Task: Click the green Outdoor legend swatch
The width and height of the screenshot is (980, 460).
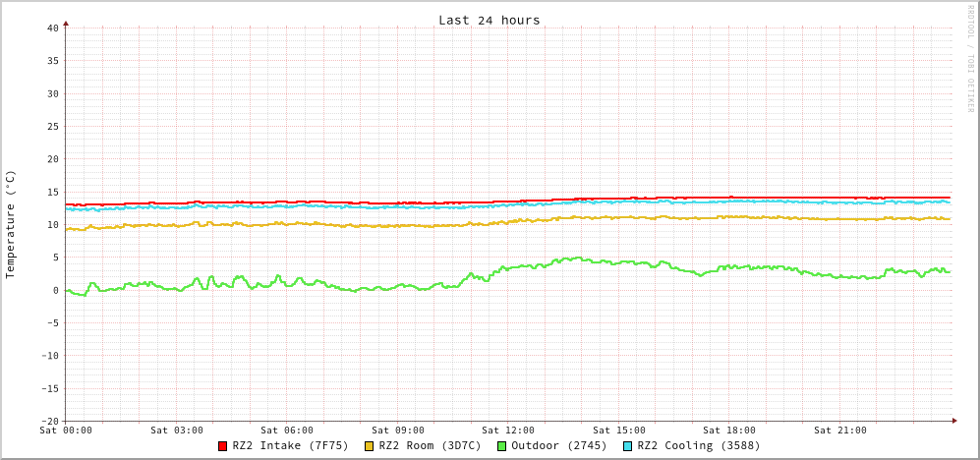Action: 501,446
